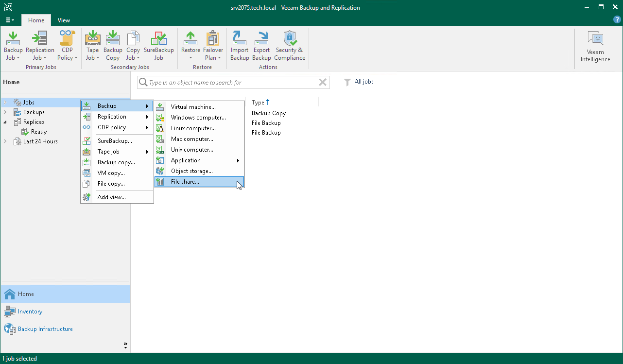
Task: Choose "Add view..." in the context menu
Action: [111, 197]
